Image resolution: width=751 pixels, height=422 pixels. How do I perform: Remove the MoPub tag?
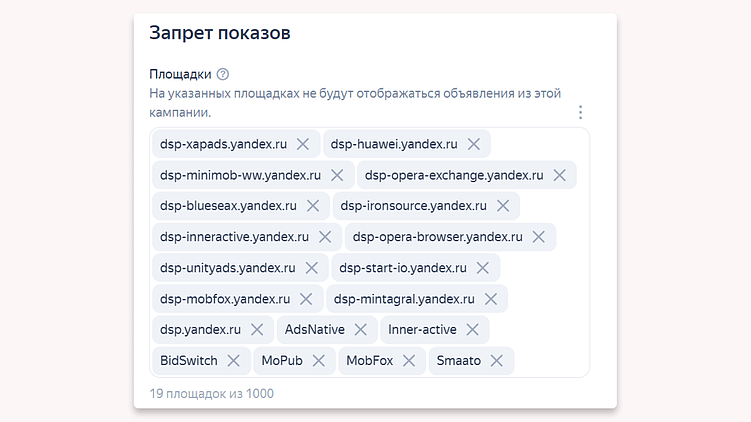click(319, 361)
